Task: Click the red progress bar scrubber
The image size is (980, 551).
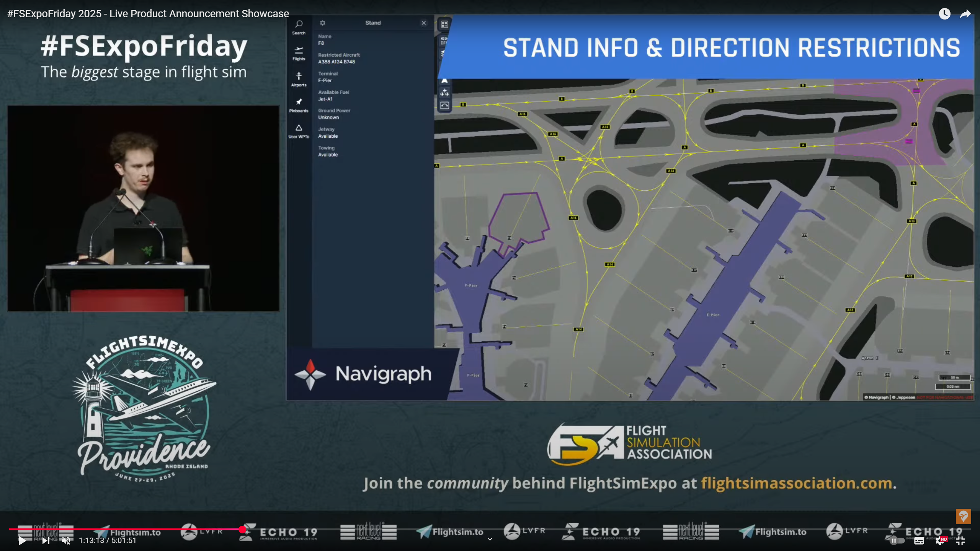Action: pyautogui.click(x=242, y=529)
